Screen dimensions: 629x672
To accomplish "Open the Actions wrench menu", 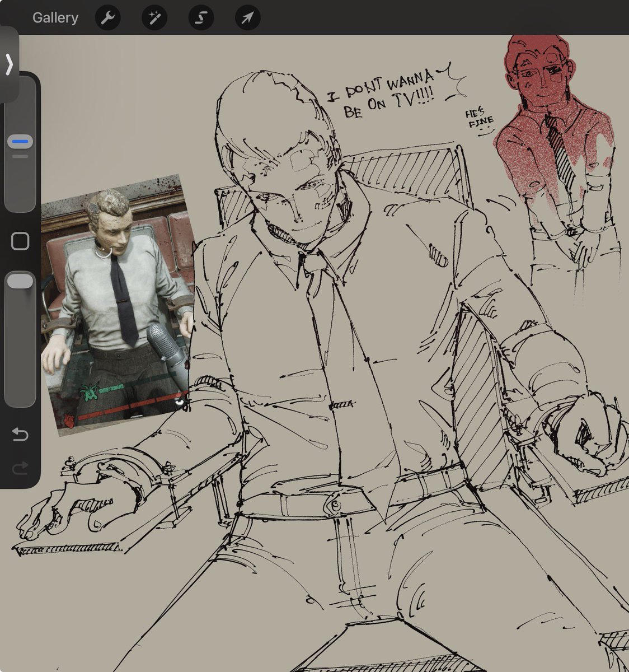I will click(x=107, y=18).
